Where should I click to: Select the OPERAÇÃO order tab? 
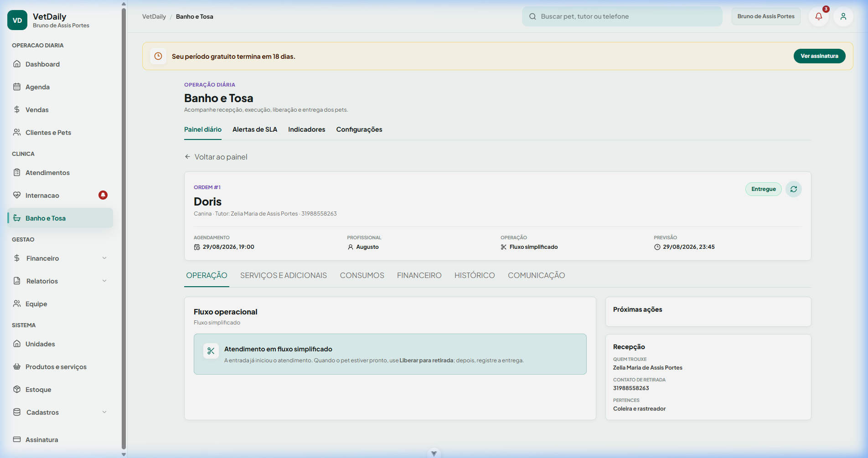(207, 275)
